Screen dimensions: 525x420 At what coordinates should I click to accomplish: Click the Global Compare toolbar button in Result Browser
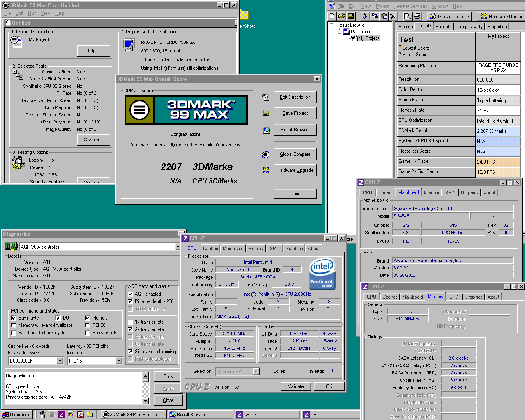(x=449, y=16)
